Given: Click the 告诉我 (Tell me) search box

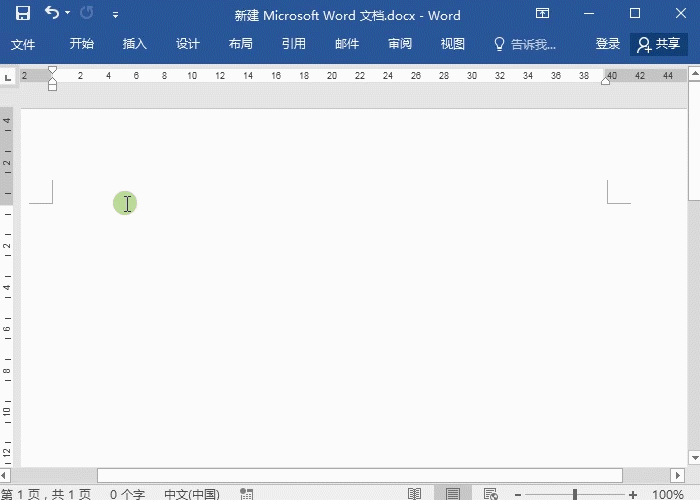Looking at the screenshot, I should click(526, 44).
